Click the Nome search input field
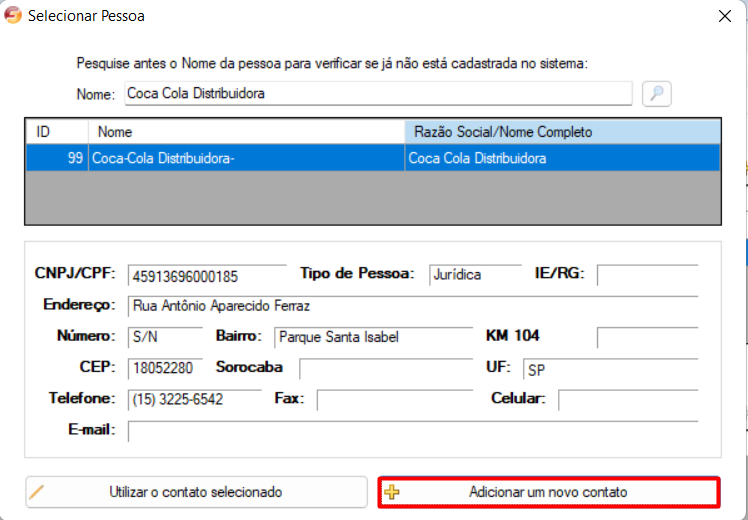 coord(378,94)
